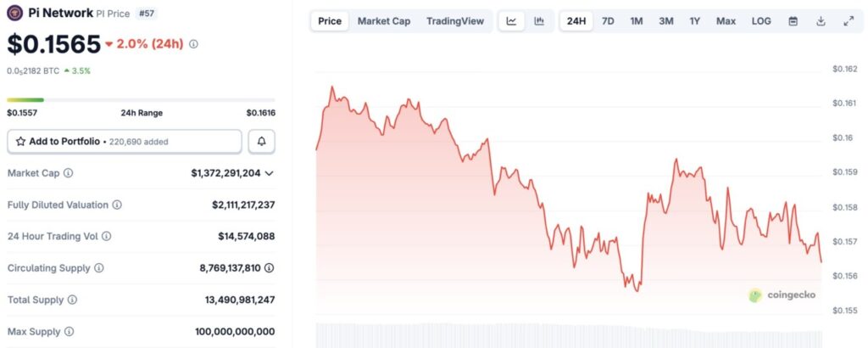This screenshot has width=868, height=348.
Task: Click info icon beside Market Cap label
Action: click(x=68, y=173)
